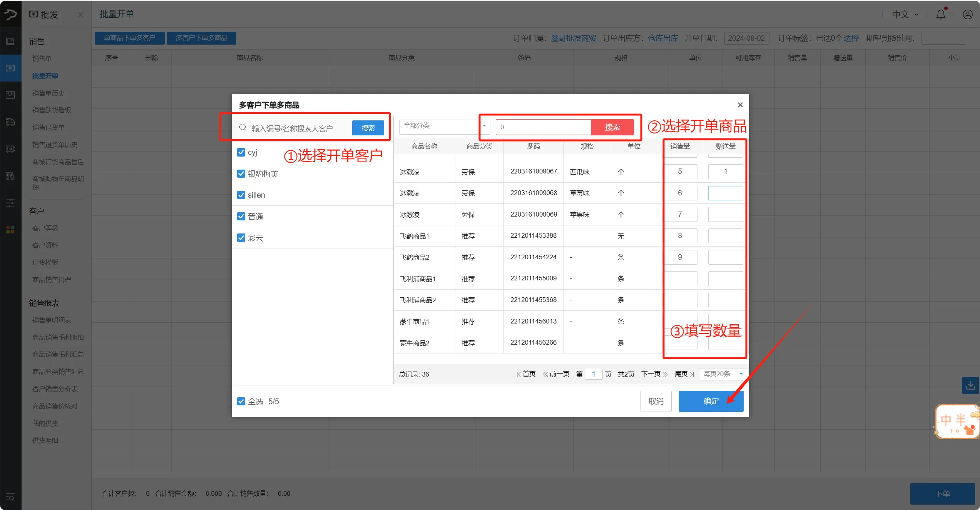Uncheck the '银豹梅英' customer checkbox

tap(241, 173)
